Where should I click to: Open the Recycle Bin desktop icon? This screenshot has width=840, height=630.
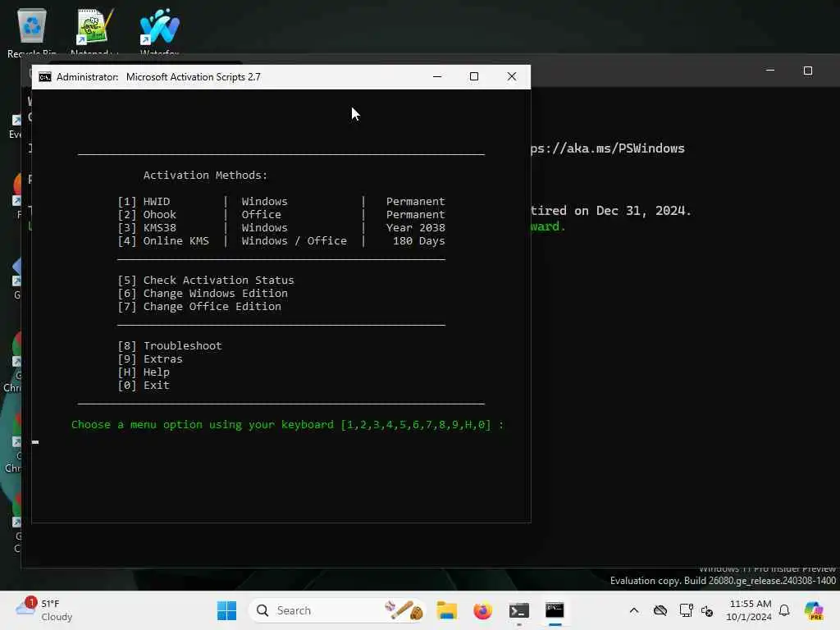[x=32, y=30]
